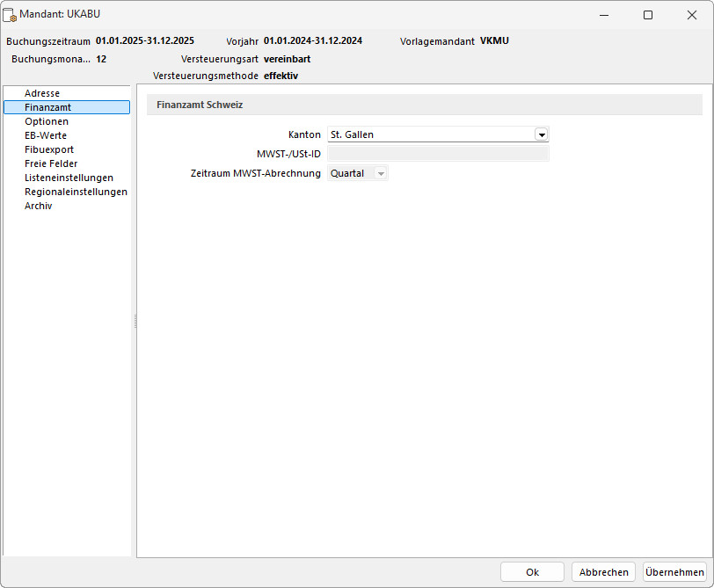The height and width of the screenshot is (588, 714).
Task: Click the Buchungszeitraum value 01.01.2025-31.12.2025
Action: click(x=145, y=40)
